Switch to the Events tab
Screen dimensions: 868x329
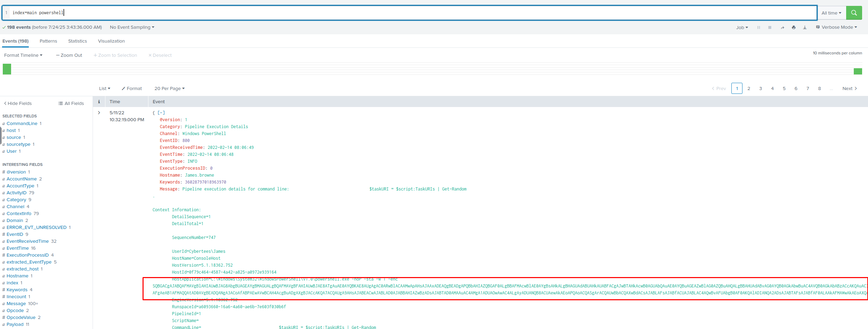point(16,41)
